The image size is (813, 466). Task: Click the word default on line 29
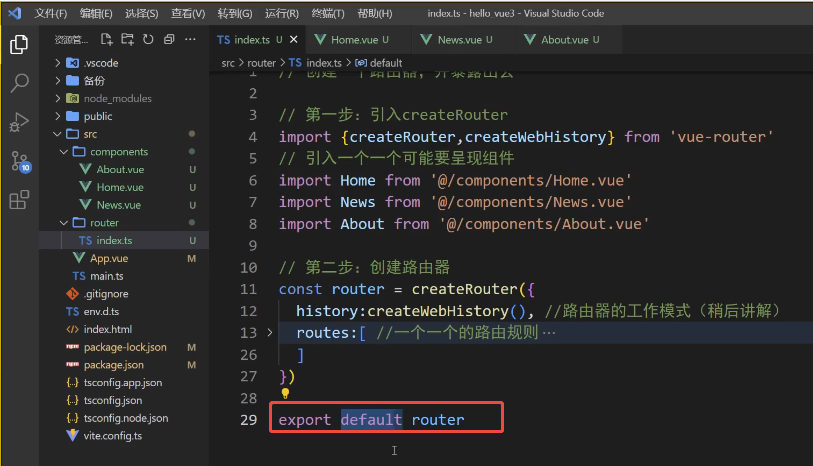(371, 419)
